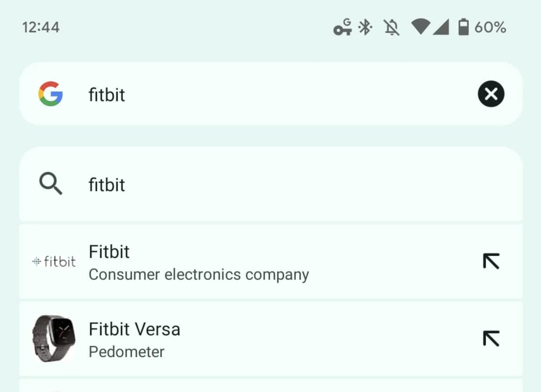Focus the fitbit search input field
Screen dimensions: 541x392
tap(271, 94)
